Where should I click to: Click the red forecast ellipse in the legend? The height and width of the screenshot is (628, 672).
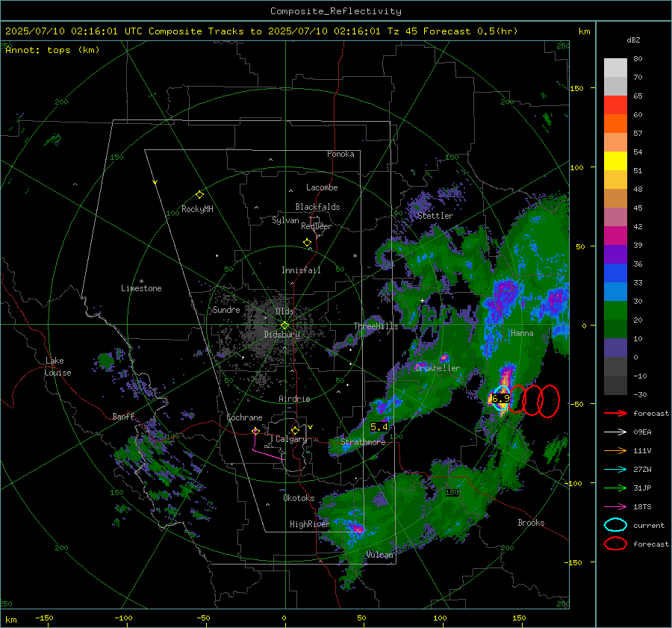(615, 544)
